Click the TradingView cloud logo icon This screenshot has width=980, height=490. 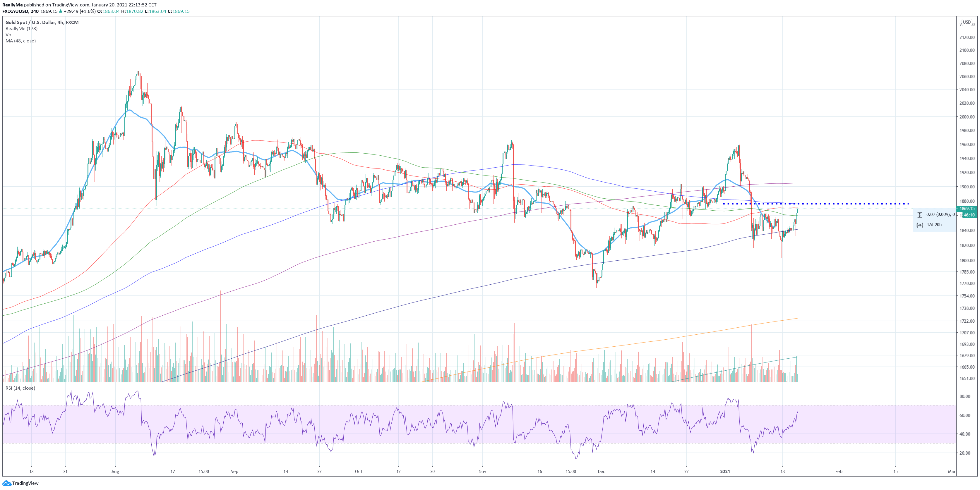pyautogui.click(x=6, y=483)
